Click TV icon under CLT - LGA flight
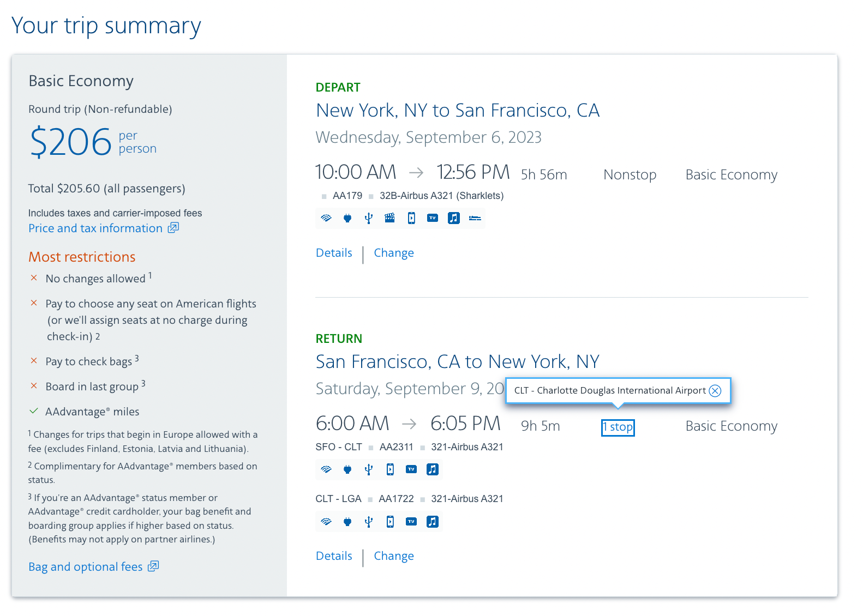This screenshot has width=863, height=616. (x=411, y=522)
